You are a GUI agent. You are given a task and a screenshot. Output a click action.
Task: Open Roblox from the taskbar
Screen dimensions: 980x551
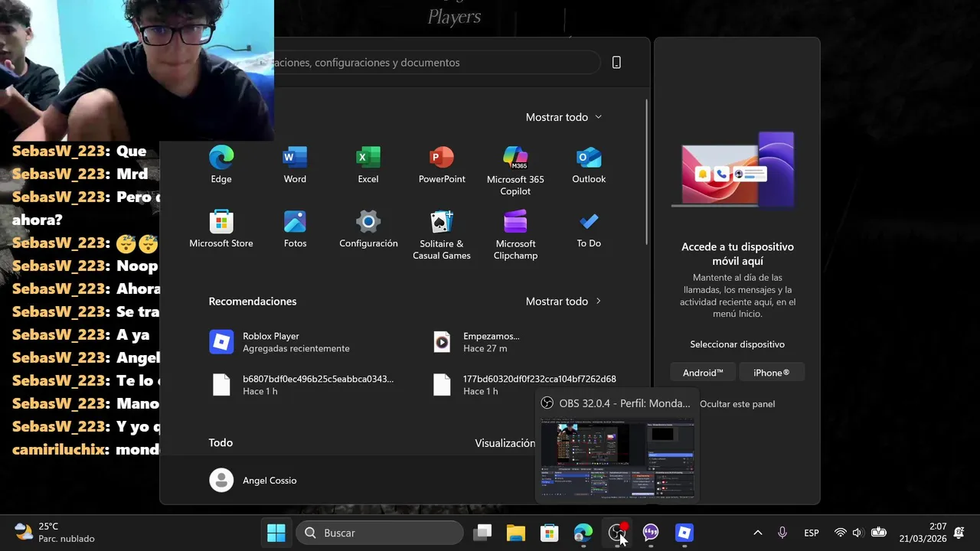tap(684, 533)
